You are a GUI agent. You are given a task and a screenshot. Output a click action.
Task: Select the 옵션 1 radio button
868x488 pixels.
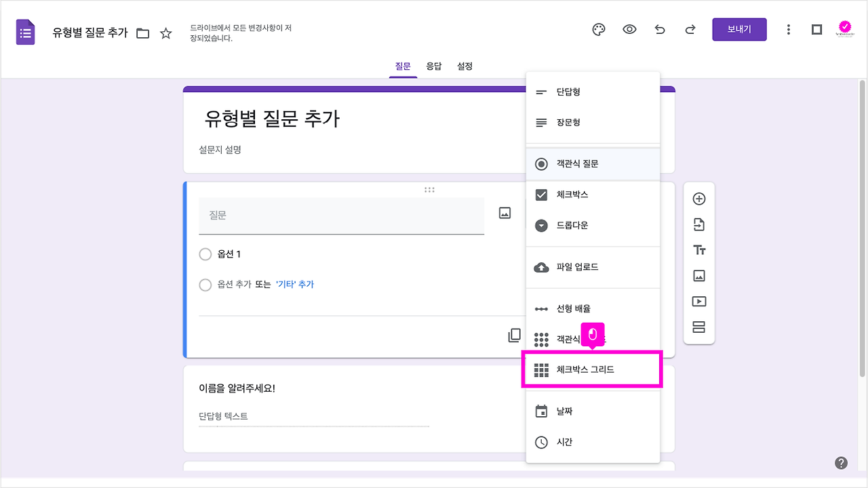pyautogui.click(x=205, y=253)
